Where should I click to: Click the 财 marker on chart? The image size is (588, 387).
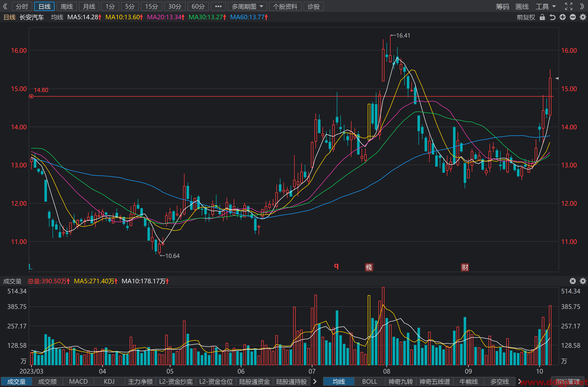point(465,267)
